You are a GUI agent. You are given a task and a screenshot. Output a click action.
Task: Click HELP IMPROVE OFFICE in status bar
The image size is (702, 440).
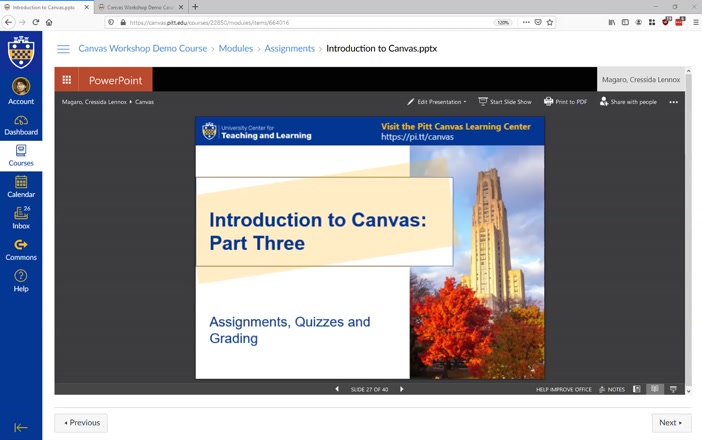coord(564,389)
